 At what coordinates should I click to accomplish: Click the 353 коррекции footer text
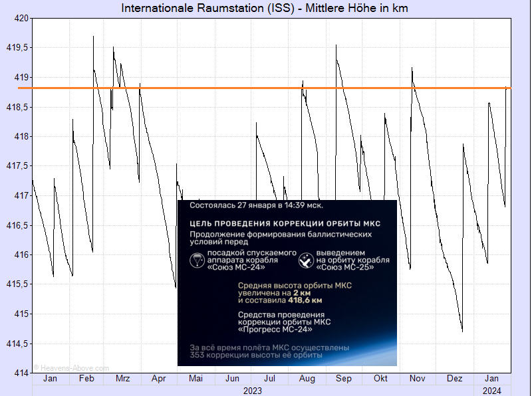pyautogui.click(x=257, y=355)
